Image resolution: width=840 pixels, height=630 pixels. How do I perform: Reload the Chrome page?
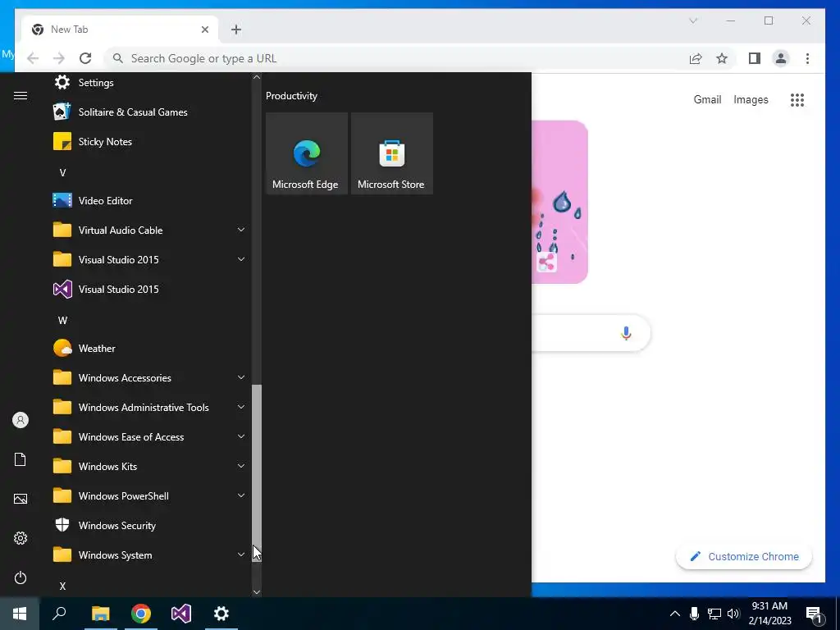pos(85,58)
